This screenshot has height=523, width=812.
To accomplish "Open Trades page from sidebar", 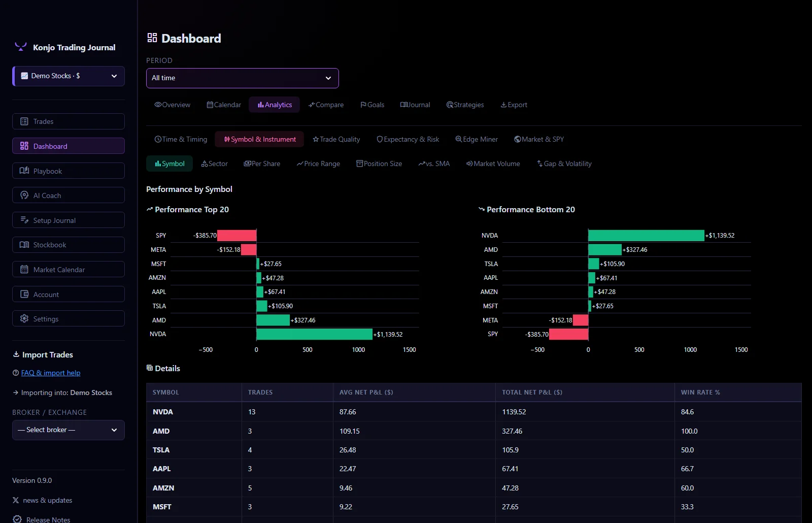I will point(69,121).
